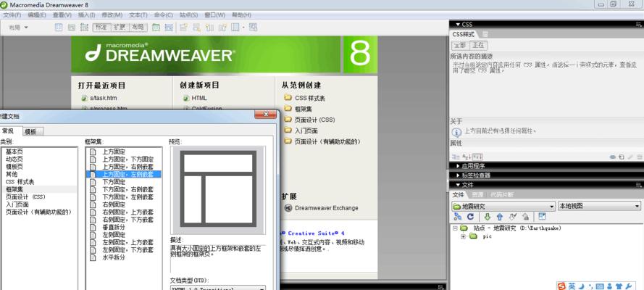This screenshot has width=644, height=290.
Task: Click the soft keyboard icon in IME toolbar
Action: click(600, 286)
